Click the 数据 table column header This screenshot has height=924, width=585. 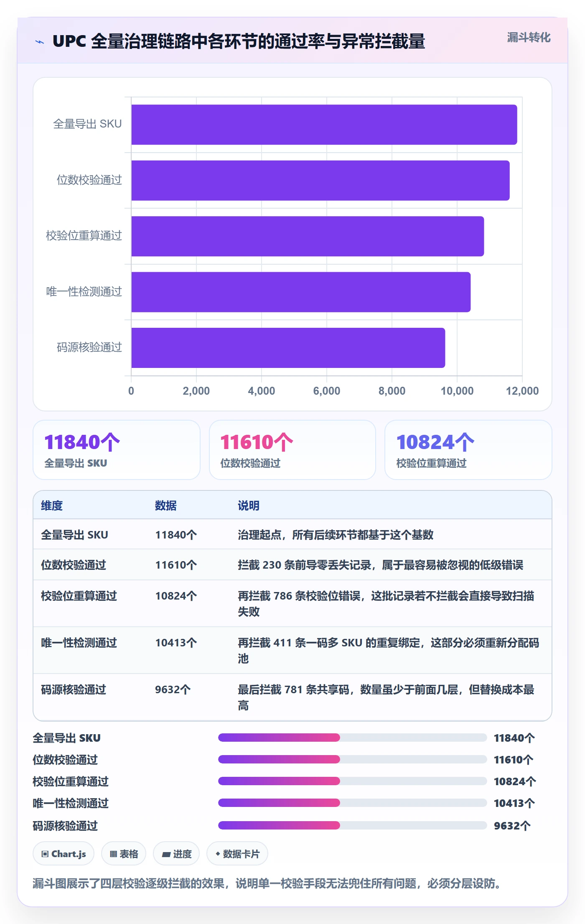166,505
